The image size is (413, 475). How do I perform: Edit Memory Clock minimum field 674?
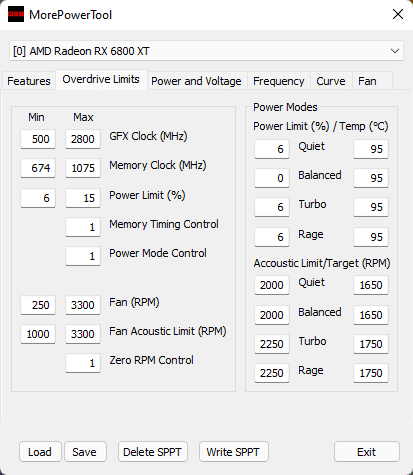(x=38, y=168)
